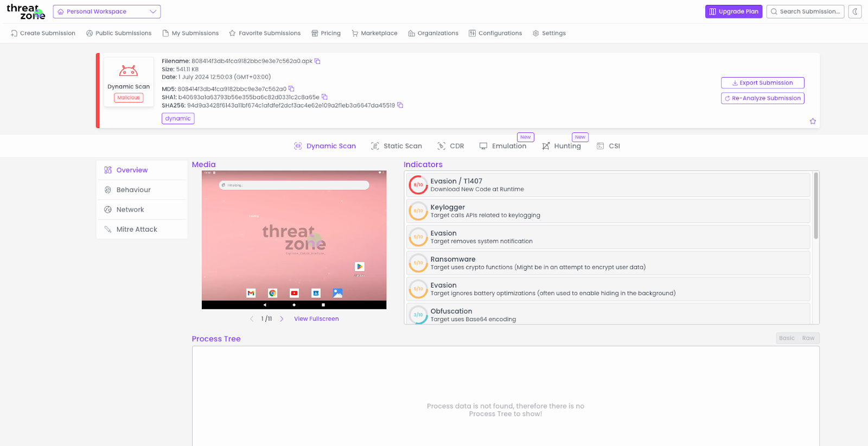
Task: Click the Overview sidebar icon
Action: coord(108,170)
